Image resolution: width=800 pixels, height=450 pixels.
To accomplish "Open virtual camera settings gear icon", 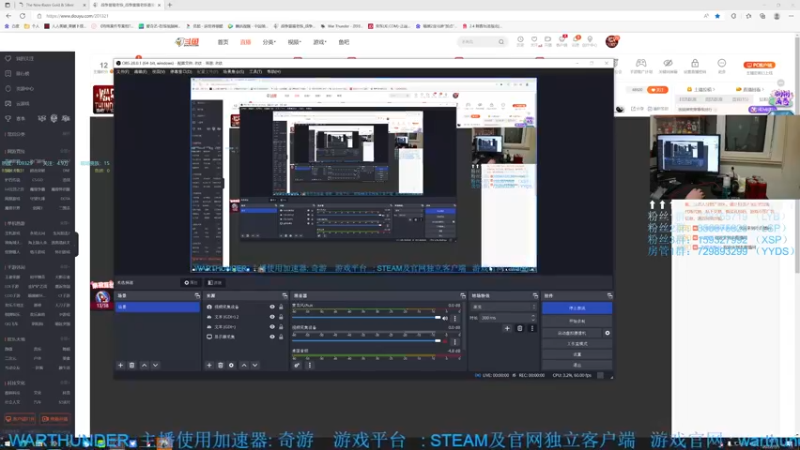I will [607, 333].
